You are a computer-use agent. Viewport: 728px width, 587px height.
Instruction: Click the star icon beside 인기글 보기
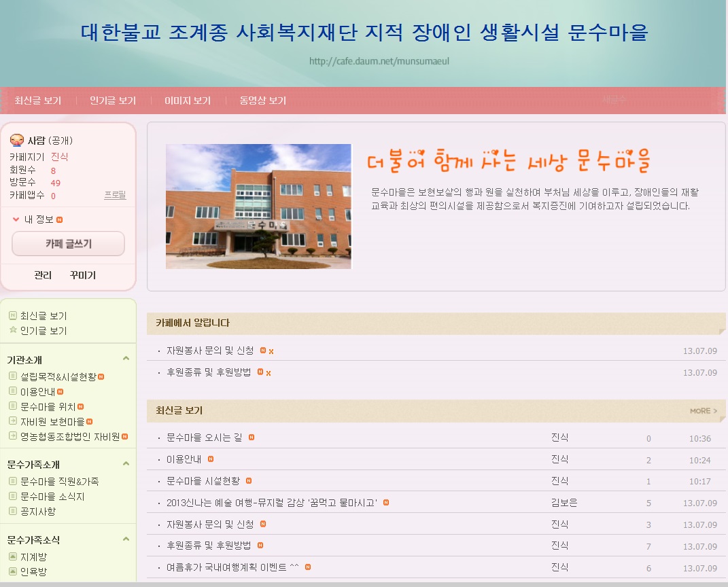pos(13,330)
